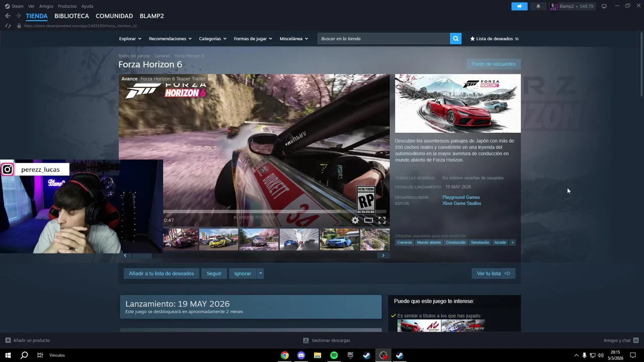Viewport: 644px width, 362px height.
Task: Select the Arcade tag
Action: click(500, 242)
